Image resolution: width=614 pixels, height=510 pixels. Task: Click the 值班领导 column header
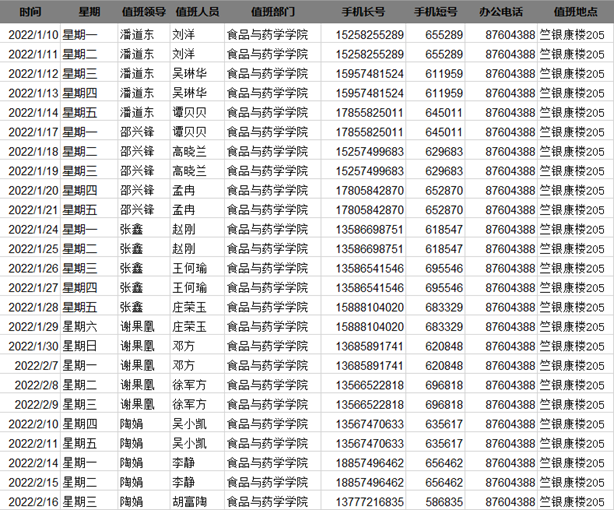click(x=142, y=12)
